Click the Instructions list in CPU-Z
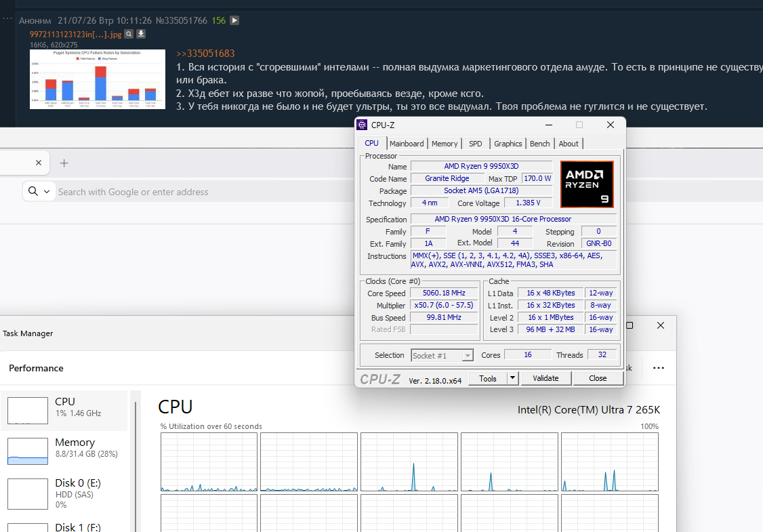Screen dimensions: 763x532 (x=514, y=260)
